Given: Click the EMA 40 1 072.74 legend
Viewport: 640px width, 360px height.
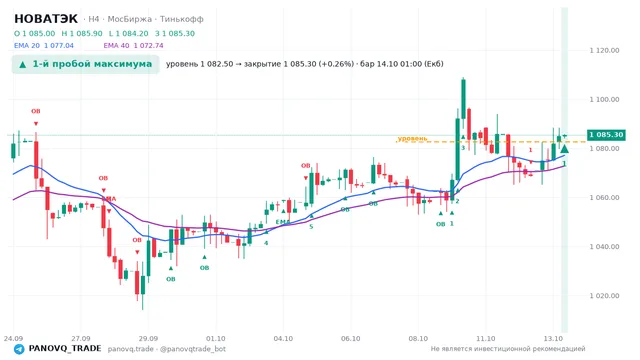Looking at the screenshot, I should [x=133, y=45].
